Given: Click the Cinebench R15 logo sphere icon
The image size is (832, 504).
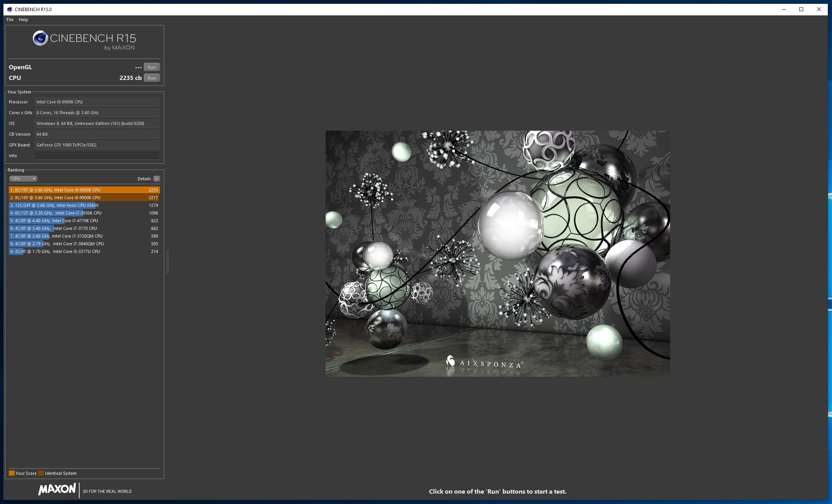Looking at the screenshot, I should click(40, 38).
